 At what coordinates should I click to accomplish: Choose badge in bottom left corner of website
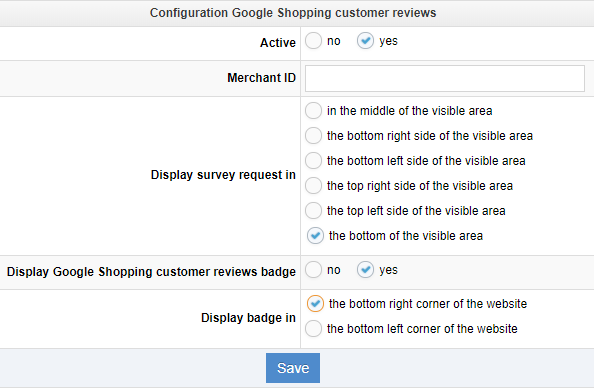pyautogui.click(x=313, y=329)
